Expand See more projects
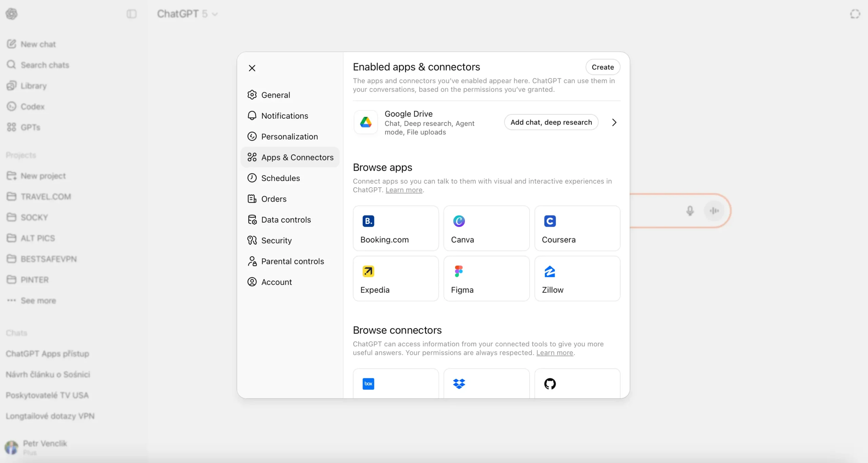This screenshot has width=868, height=463. click(x=39, y=300)
